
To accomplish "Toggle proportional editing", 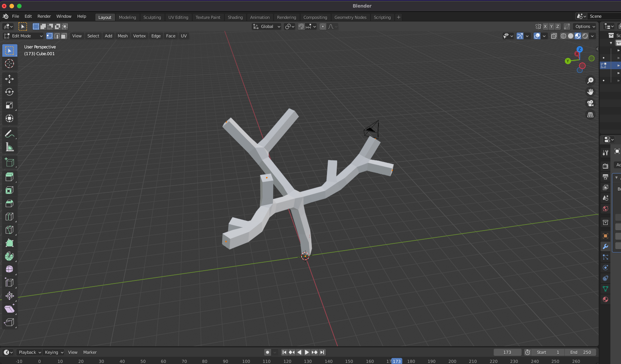I will pos(323,26).
